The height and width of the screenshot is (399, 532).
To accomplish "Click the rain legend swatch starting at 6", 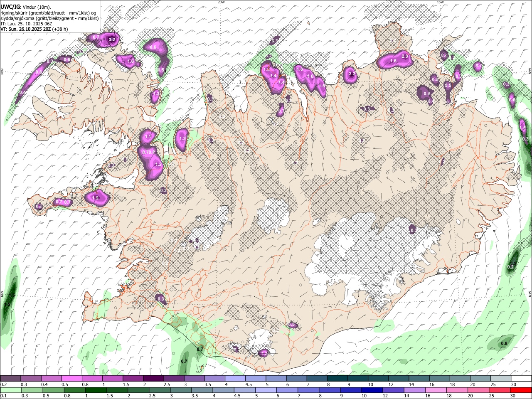I will pos(287,390).
